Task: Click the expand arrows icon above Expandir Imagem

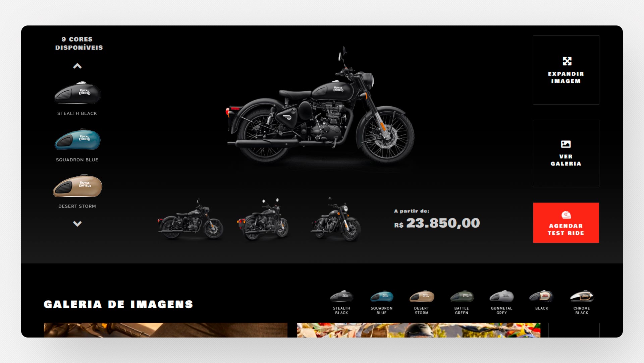Action: [567, 61]
